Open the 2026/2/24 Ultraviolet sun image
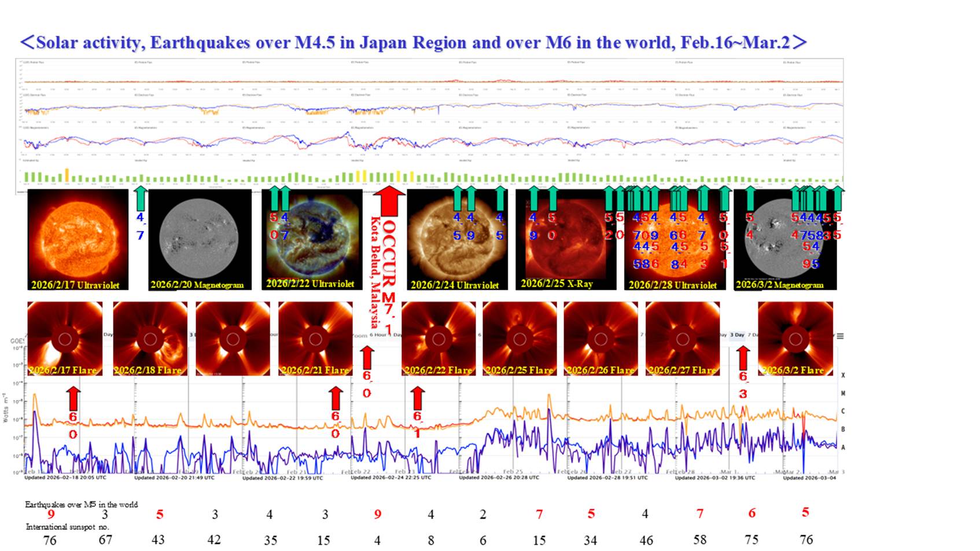Image resolution: width=980 pixels, height=551 pixels. pos(457,240)
